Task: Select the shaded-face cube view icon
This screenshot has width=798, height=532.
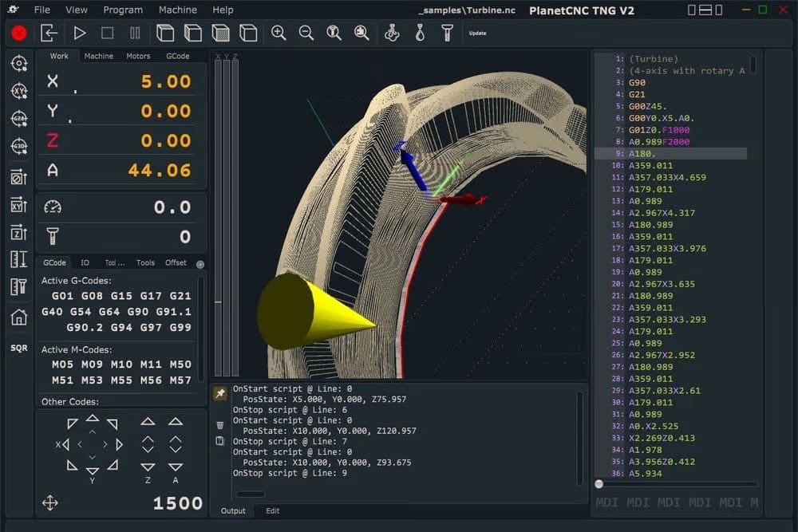Action: (220, 33)
